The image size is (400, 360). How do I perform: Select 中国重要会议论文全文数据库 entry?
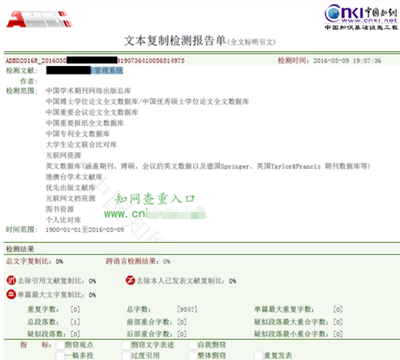pos(92,112)
